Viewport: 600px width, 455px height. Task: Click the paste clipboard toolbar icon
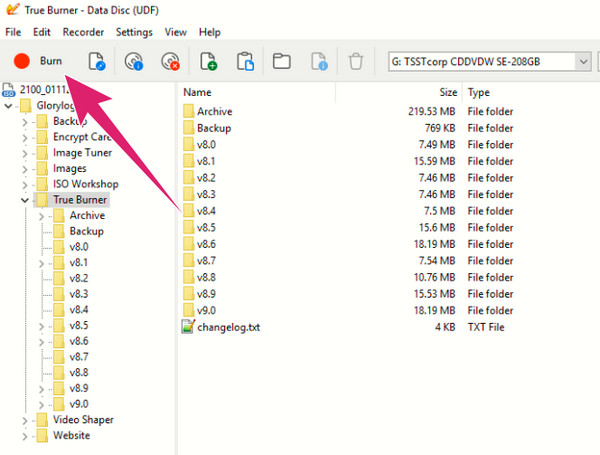pos(245,61)
